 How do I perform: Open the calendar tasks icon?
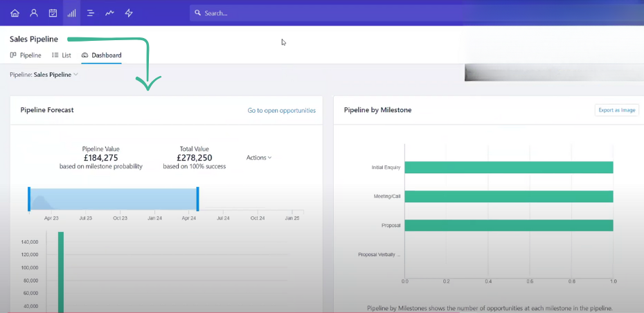coord(53,12)
